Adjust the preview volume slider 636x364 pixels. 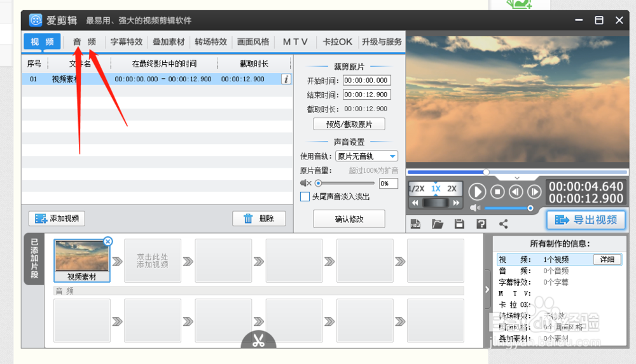pos(530,208)
